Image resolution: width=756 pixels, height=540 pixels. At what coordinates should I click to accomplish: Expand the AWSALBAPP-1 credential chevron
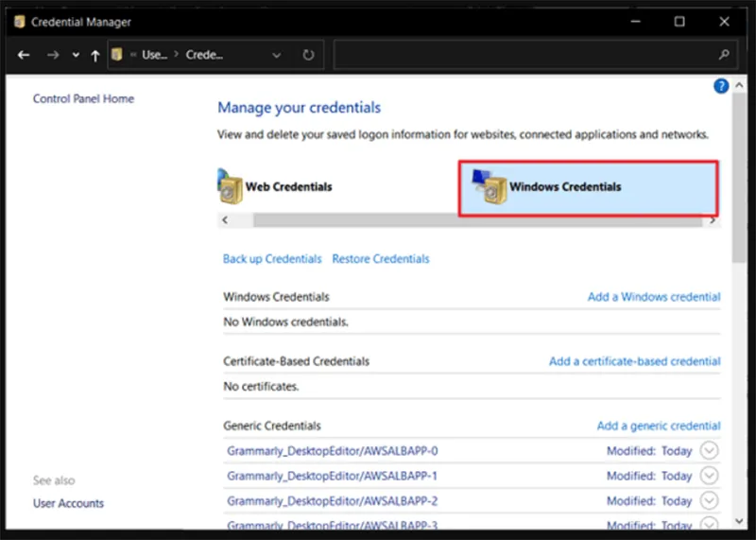point(709,476)
